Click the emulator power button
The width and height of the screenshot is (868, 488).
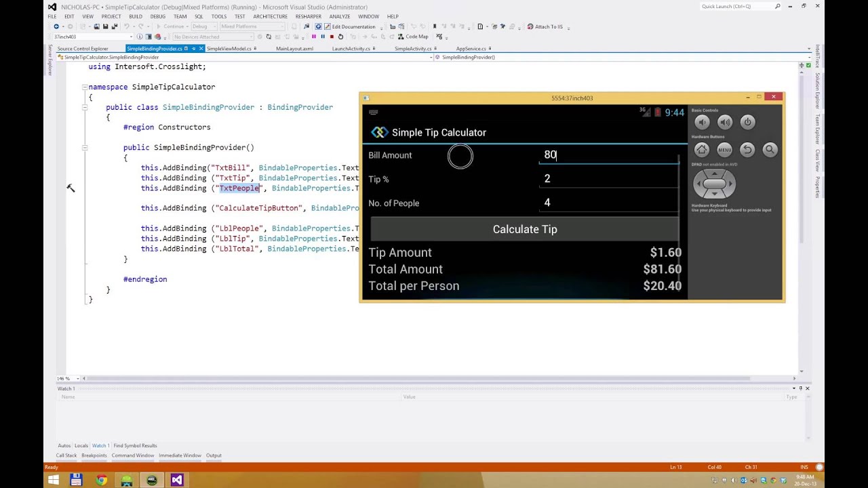747,122
